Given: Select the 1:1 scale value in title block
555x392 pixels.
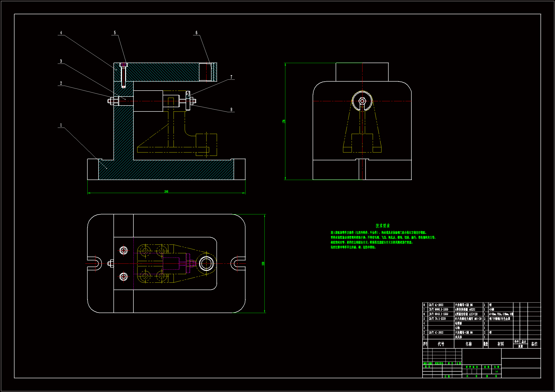Looking at the screenshot, I should click(497, 371).
